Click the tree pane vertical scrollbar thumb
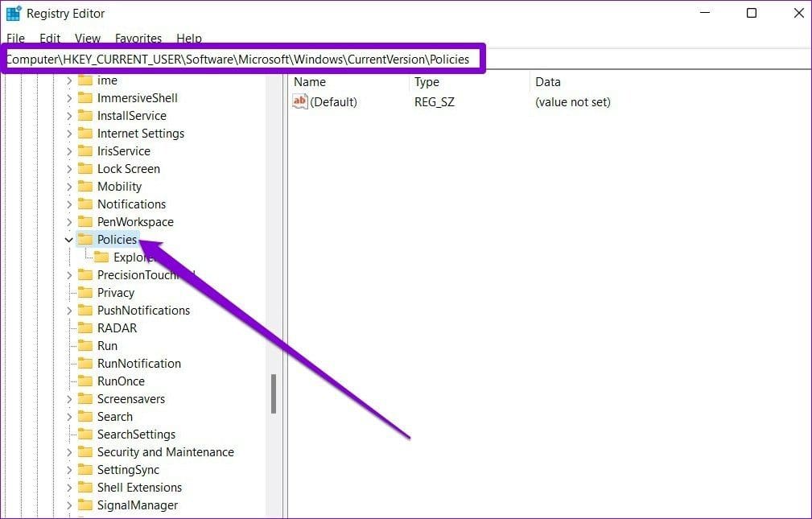This screenshot has width=812, height=519. (274, 394)
